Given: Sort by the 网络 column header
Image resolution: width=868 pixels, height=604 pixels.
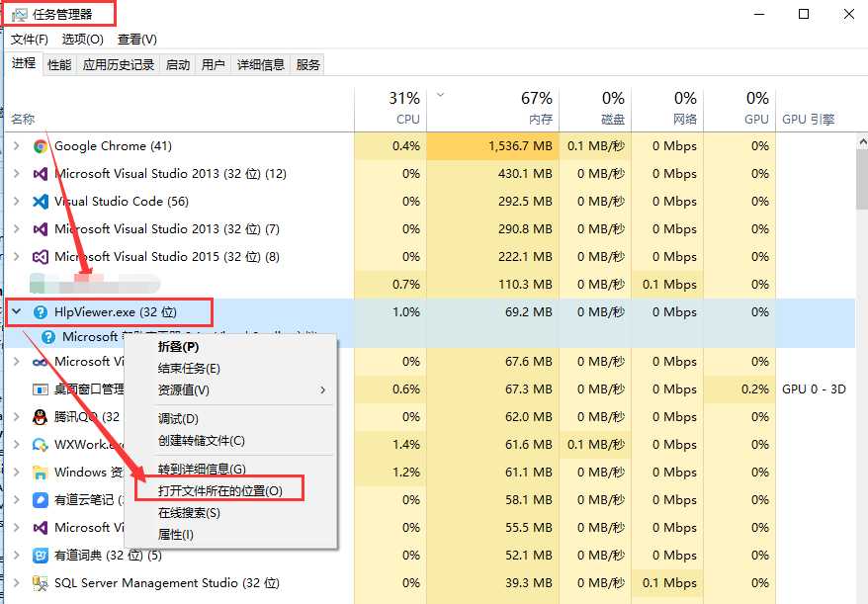Looking at the screenshot, I should (667, 110).
